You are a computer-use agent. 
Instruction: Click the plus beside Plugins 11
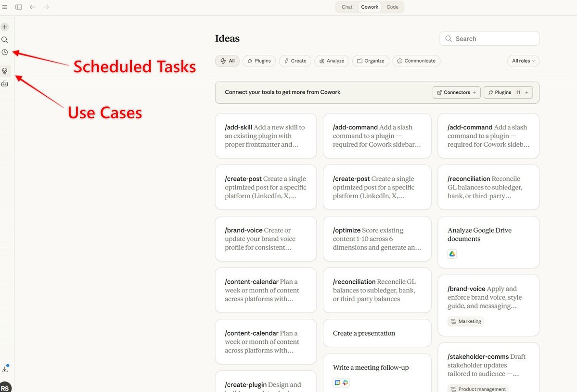coord(526,92)
